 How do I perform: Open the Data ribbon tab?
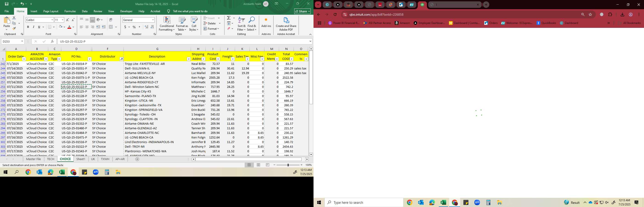pyautogui.click(x=85, y=11)
